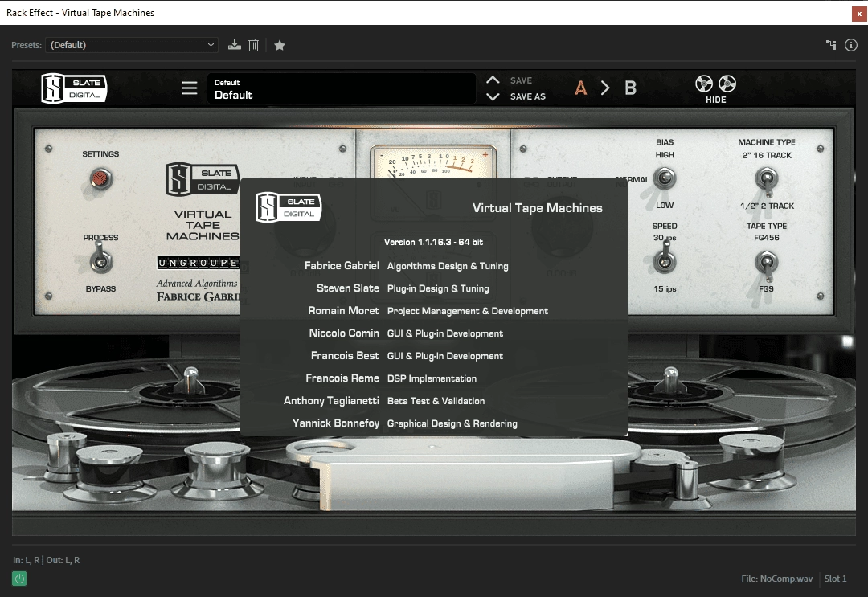Click the Default preset name display
Image resolution: width=868 pixels, height=597 pixels.
click(x=342, y=88)
